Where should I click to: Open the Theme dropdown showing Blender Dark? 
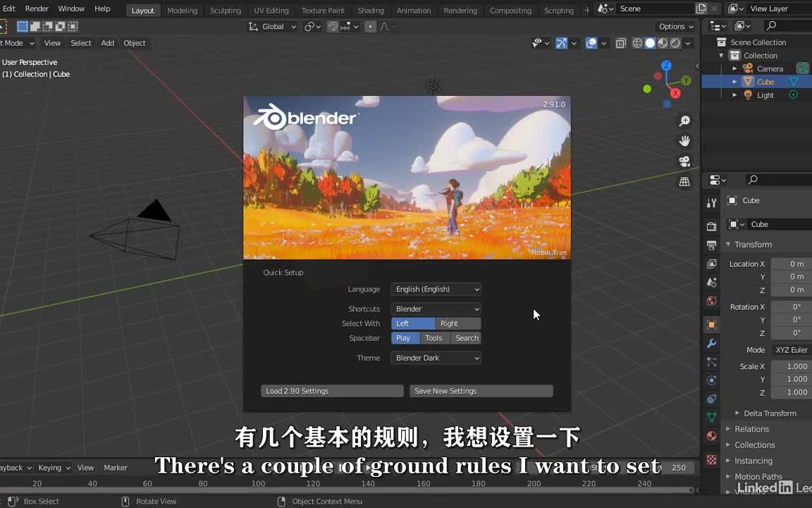(x=436, y=358)
